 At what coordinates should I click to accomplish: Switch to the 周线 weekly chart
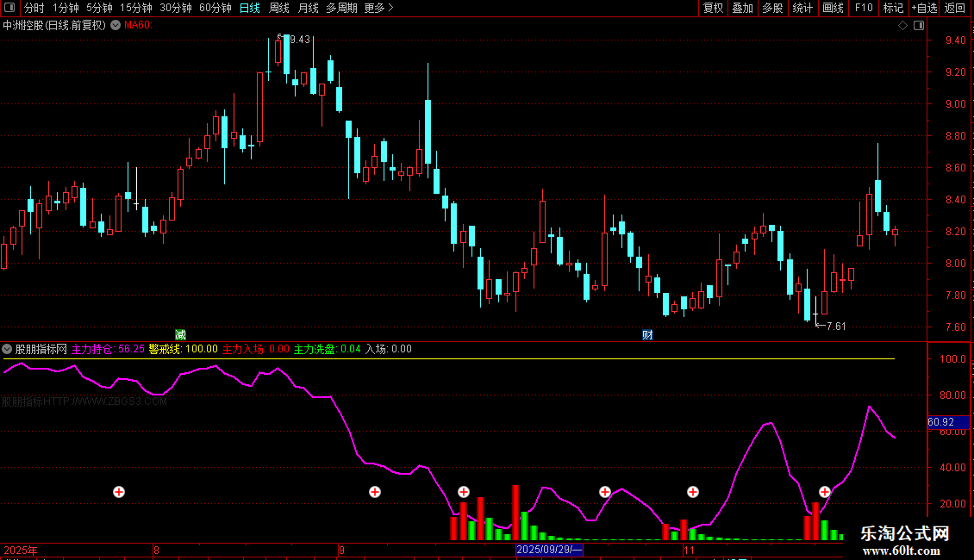click(279, 8)
